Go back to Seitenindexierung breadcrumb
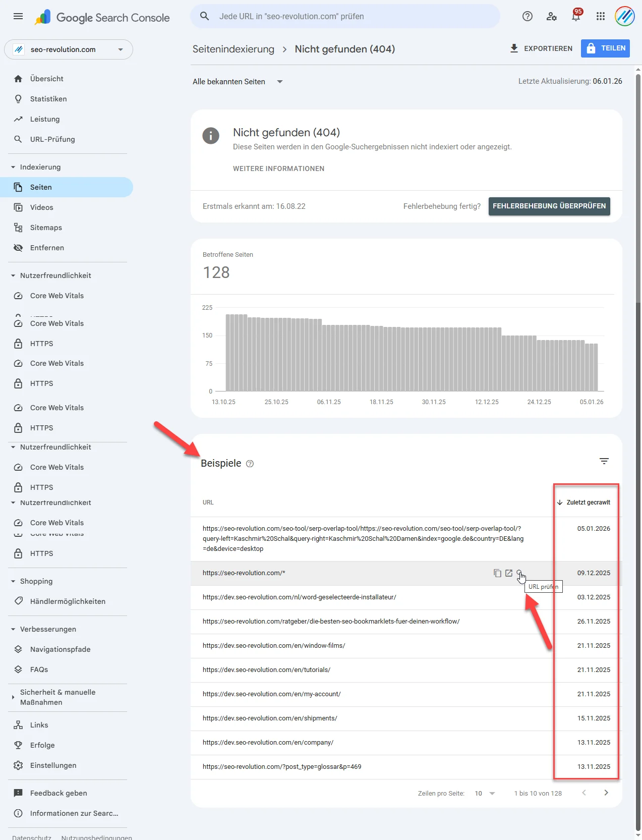Screen dimensions: 642x840 pyautogui.click(x=234, y=49)
